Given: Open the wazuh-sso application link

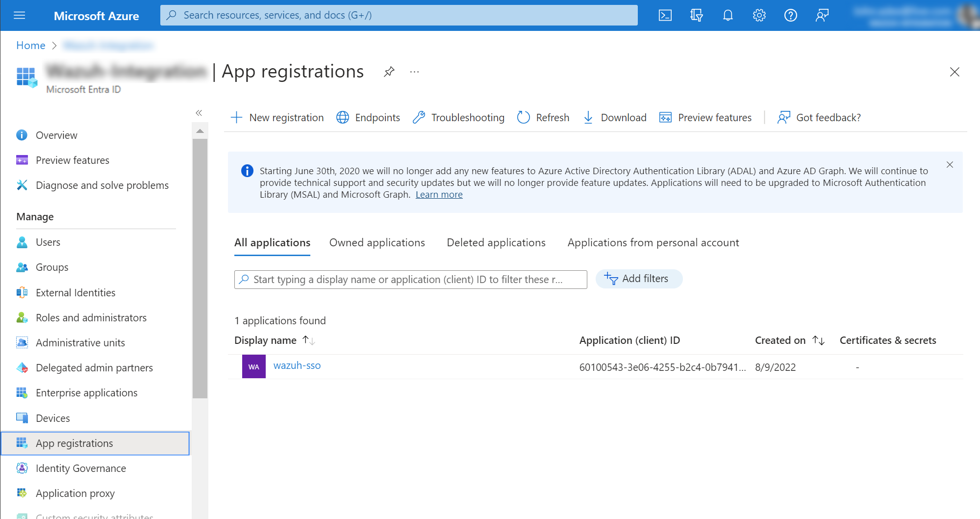Looking at the screenshot, I should pos(297,365).
